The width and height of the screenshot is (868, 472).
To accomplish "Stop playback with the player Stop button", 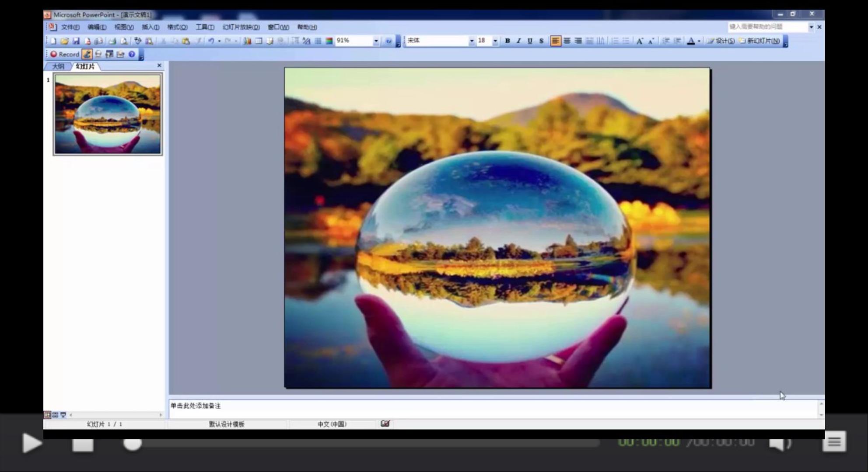I will (x=83, y=445).
